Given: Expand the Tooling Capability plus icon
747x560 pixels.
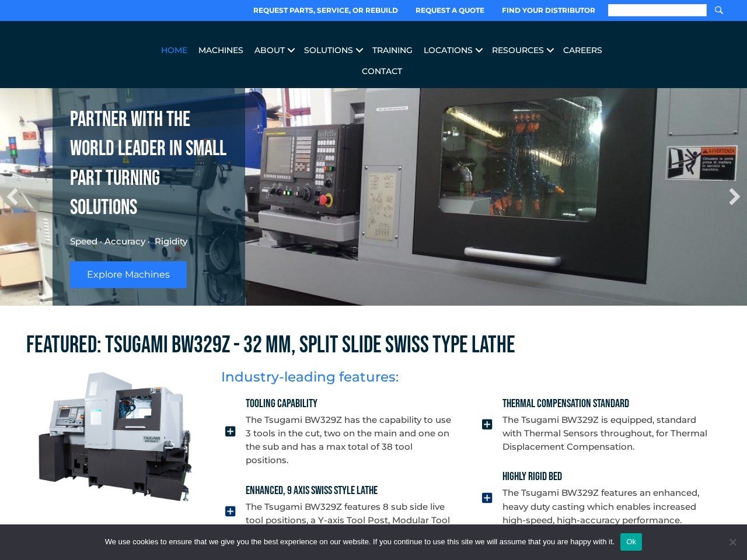Looking at the screenshot, I should pos(230,432).
